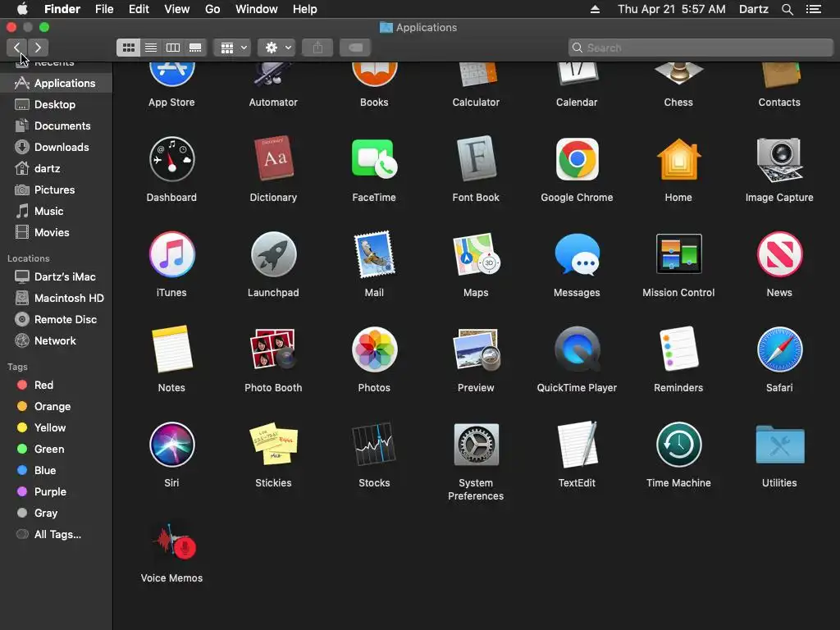Image resolution: width=840 pixels, height=630 pixels.
Task: Show All Tags in sidebar
Action: [56, 534]
